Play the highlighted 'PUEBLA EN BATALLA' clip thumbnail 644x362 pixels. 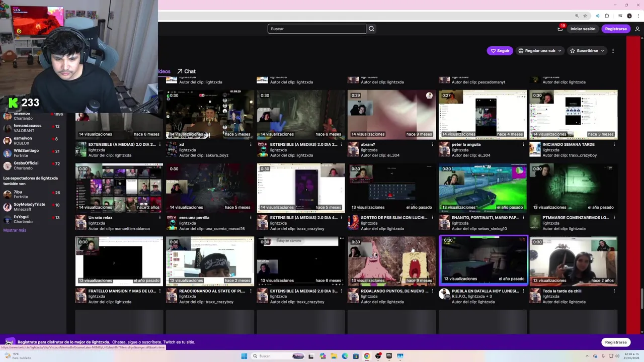pyautogui.click(x=484, y=260)
